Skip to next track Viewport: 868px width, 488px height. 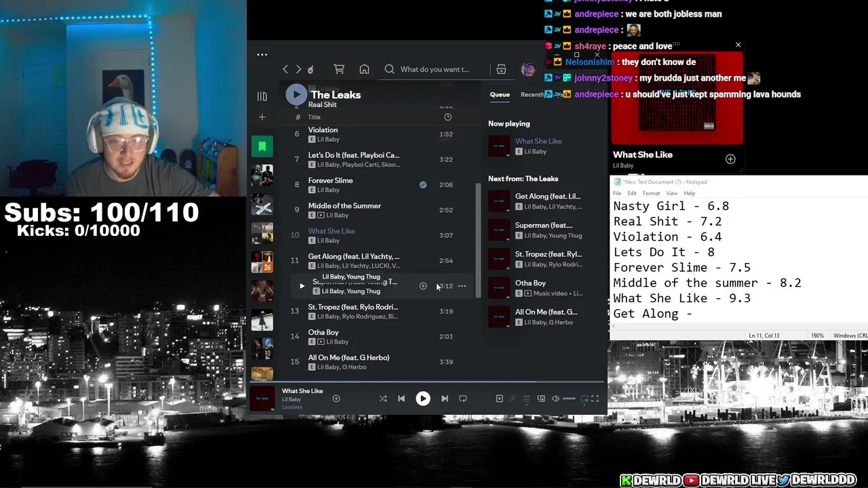click(x=444, y=399)
